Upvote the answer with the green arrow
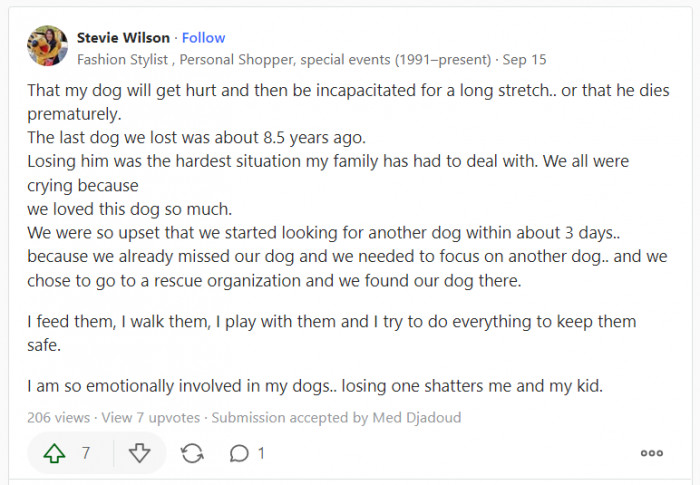The height and width of the screenshot is (485, 700). (x=54, y=453)
